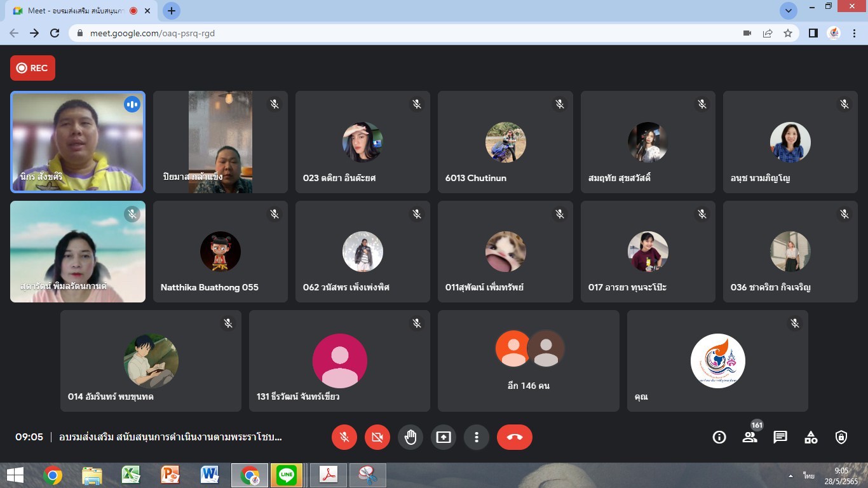Screen dimensions: 868x488
Task: Reload the Meet page
Action: (x=55, y=33)
